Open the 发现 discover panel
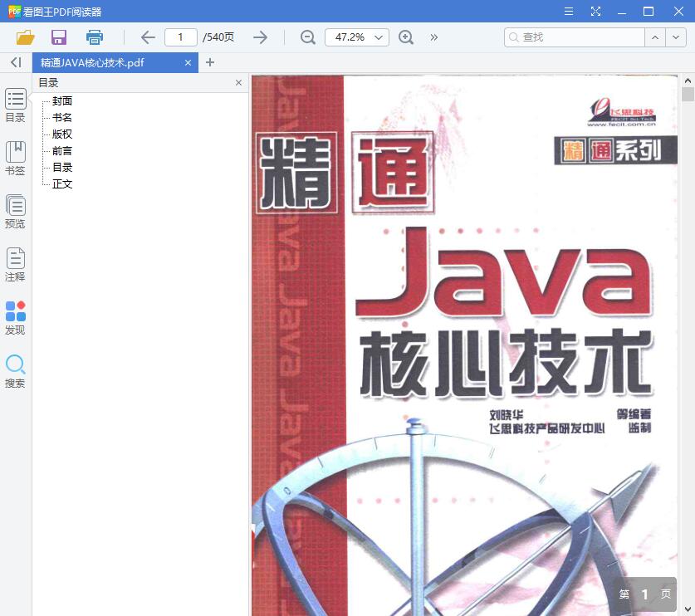This screenshot has height=616, width=695. (x=16, y=318)
